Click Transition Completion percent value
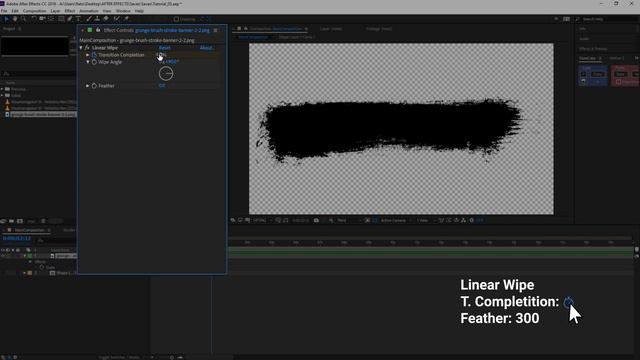 point(162,55)
